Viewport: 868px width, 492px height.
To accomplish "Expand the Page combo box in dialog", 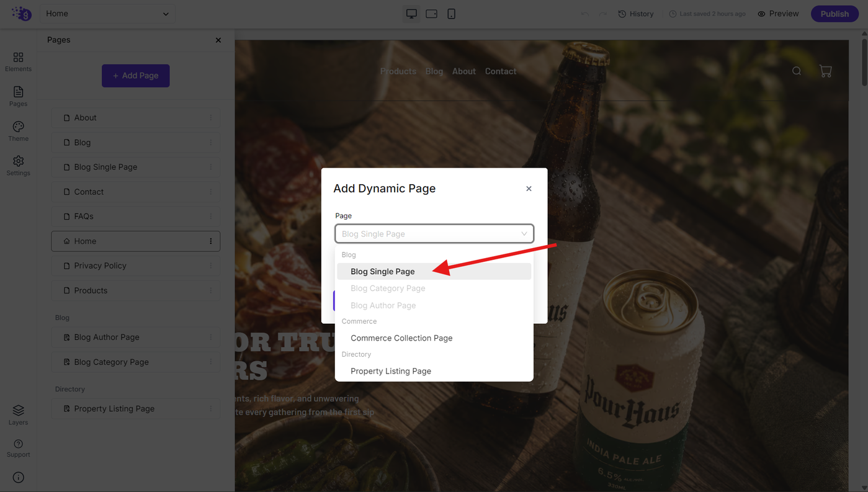I will click(434, 234).
